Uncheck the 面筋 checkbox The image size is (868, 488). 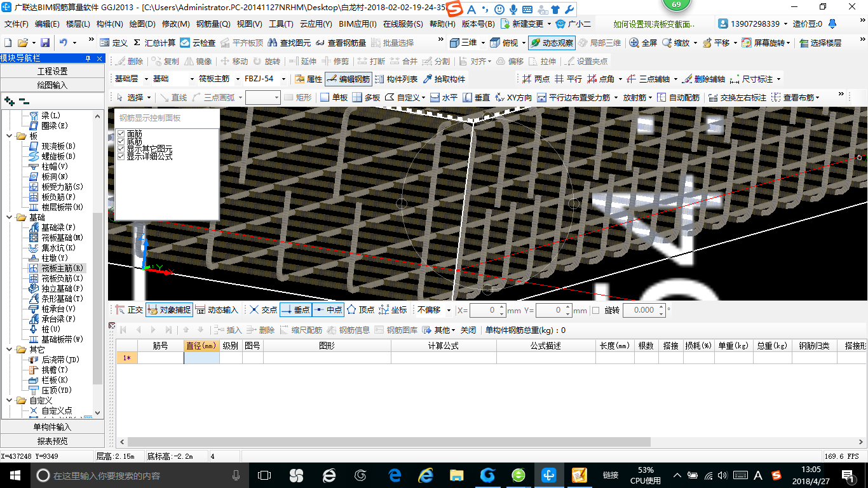(121, 133)
